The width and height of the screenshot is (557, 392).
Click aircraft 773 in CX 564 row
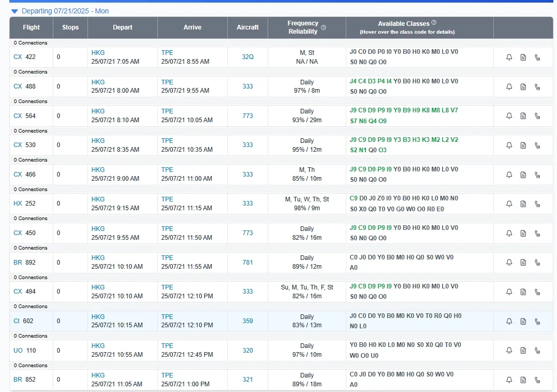pos(247,116)
